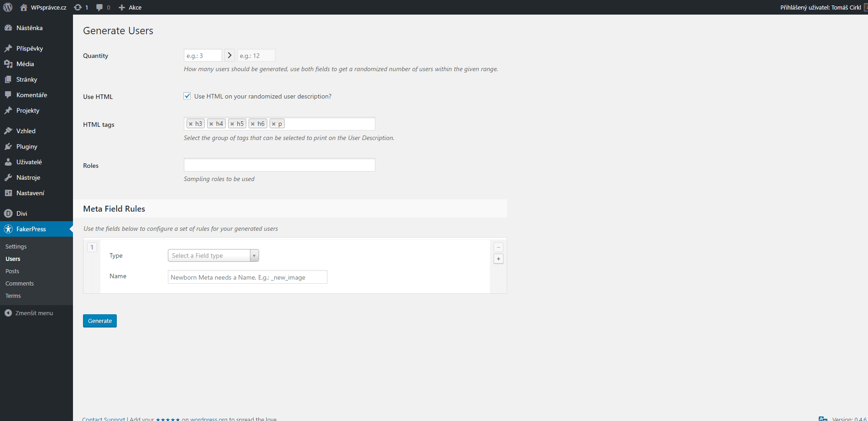Click the Příspěvky pin icon
Screen dimensions: 868x421
(x=8, y=48)
